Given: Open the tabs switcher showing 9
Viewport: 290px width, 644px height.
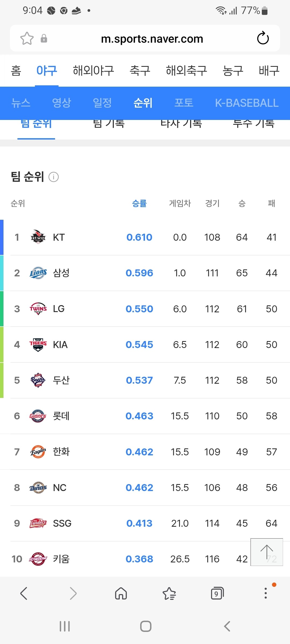Looking at the screenshot, I should click(x=217, y=593).
